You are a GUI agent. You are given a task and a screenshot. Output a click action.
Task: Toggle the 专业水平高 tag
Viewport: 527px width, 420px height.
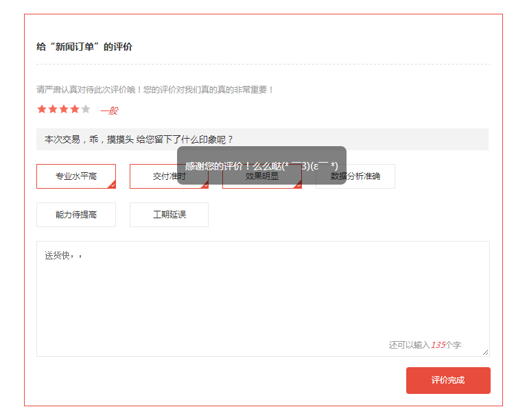(x=76, y=176)
